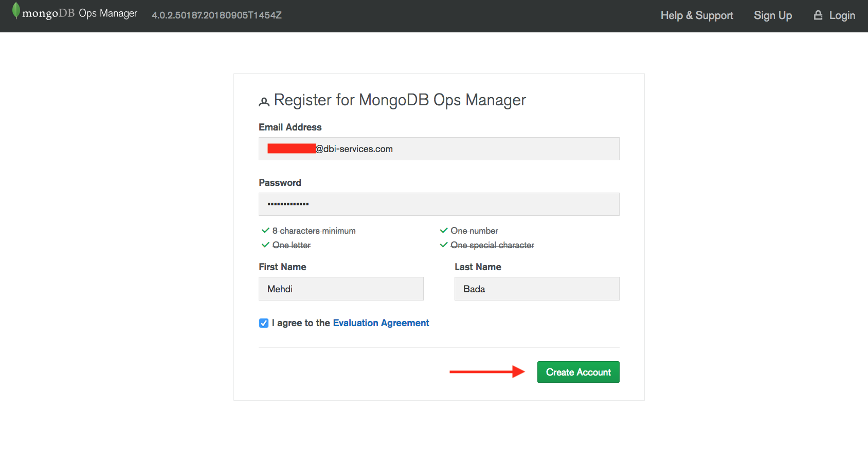Click the 'I agree to the' label text
The image size is (868, 451).
pyautogui.click(x=301, y=323)
